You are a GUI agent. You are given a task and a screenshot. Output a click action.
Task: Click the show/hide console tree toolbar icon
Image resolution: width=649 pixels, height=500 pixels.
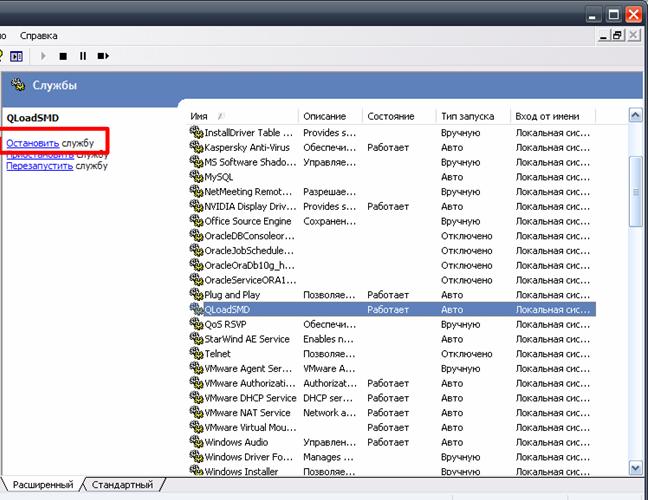tap(17, 56)
